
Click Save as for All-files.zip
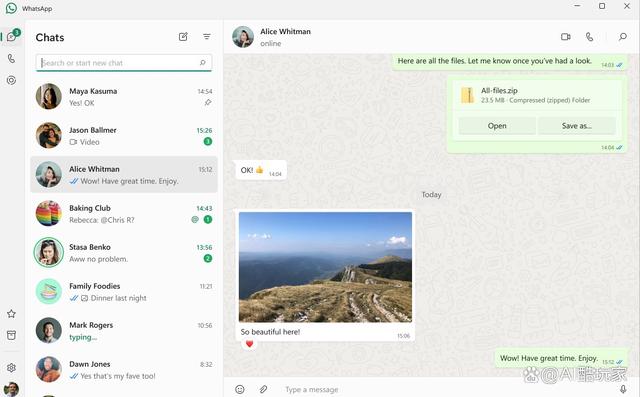point(577,126)
